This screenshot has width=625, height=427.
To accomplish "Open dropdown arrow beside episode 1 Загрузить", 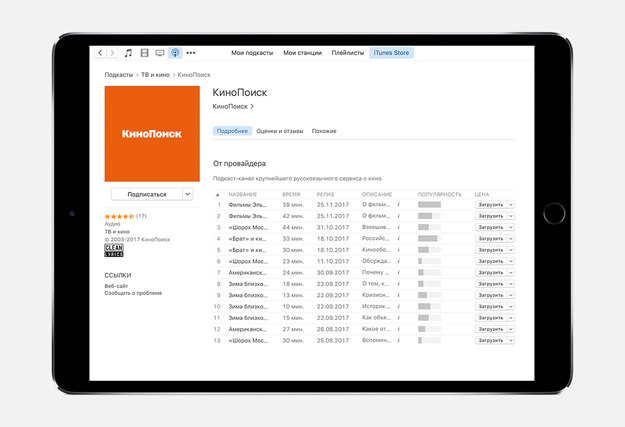I will coord(511,204).
